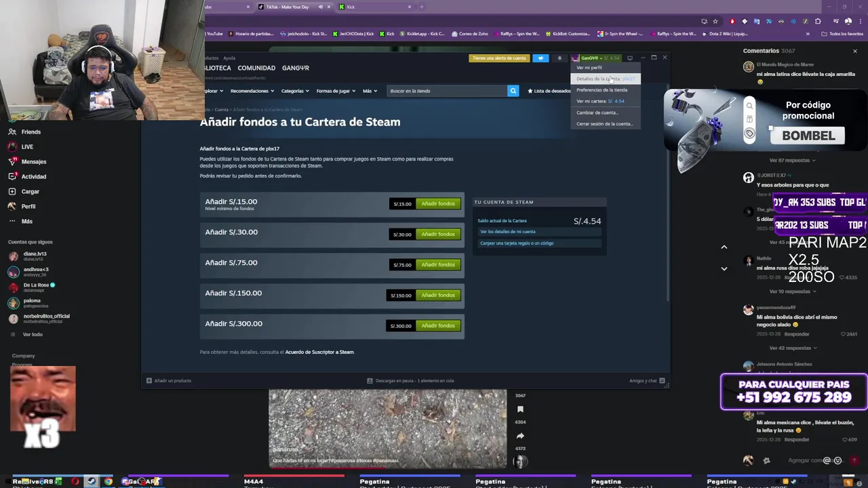Select Detalles de la cuenta menu entry

[605, 79]
